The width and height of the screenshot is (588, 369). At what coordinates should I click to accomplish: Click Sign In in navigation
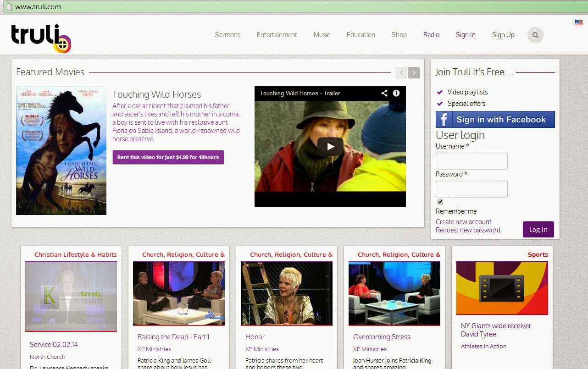pyautogui.click(x=466, y=35)
